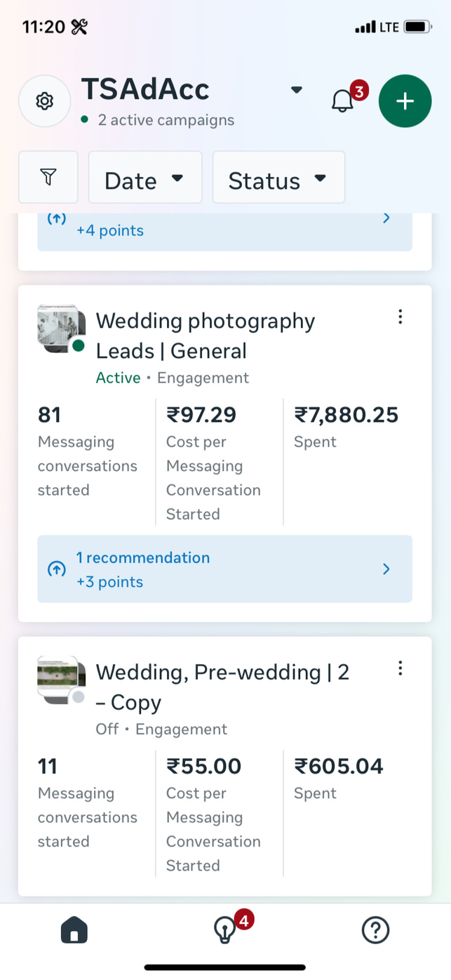Go to the Home tab

[x=74, y=931]
